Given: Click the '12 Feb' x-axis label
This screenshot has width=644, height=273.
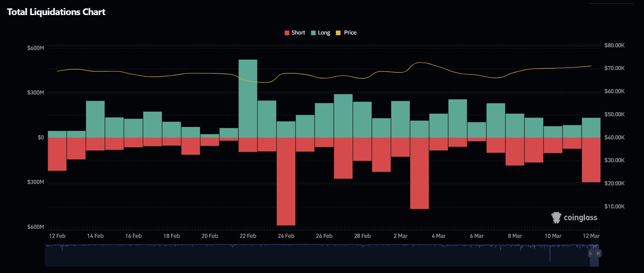Looking at the screenshot, I should 57,236.
